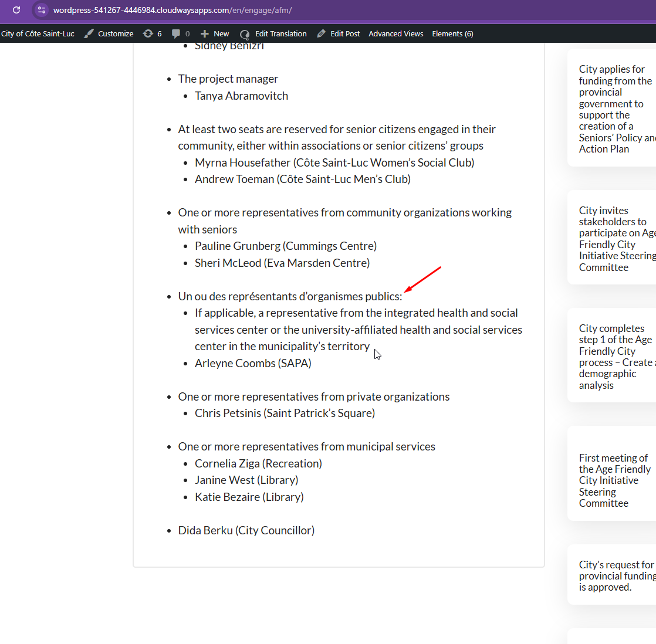Click the "If applicable, a representative" paragraph
Image resolution: width=656 pixels, height=644 pixels.
pyautogui.click(x=359, y=330)
